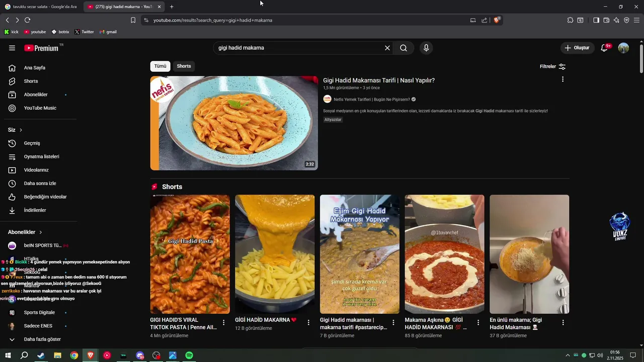Click the YouTube page scrollbar
Viewport: 644px width, 362px height.
[641, 59]
